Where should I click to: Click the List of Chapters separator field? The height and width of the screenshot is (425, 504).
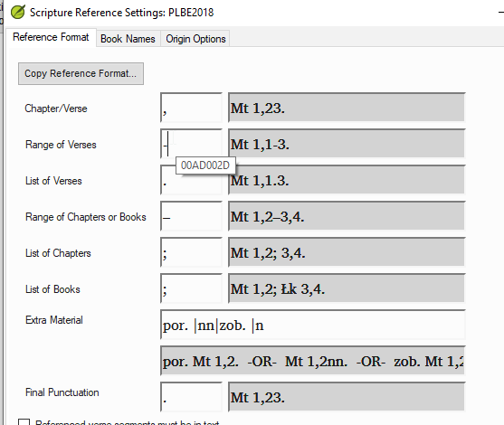point(191,252)
